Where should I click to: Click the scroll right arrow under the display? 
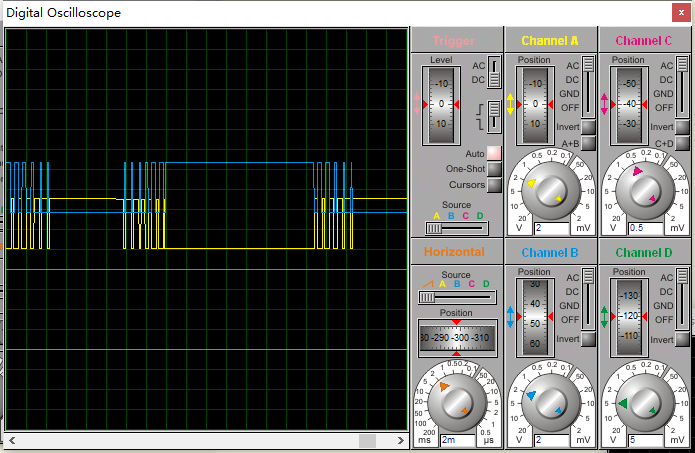click(x=401, y=440)
